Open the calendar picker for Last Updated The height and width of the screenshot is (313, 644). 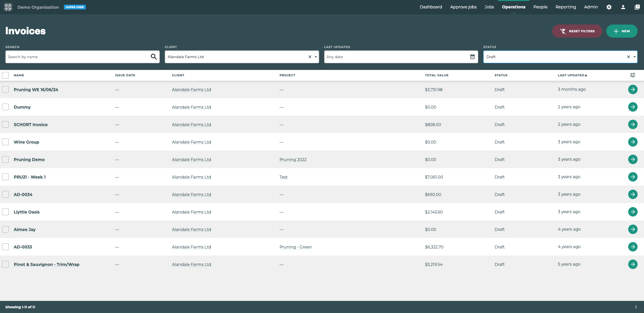point(472,56)
